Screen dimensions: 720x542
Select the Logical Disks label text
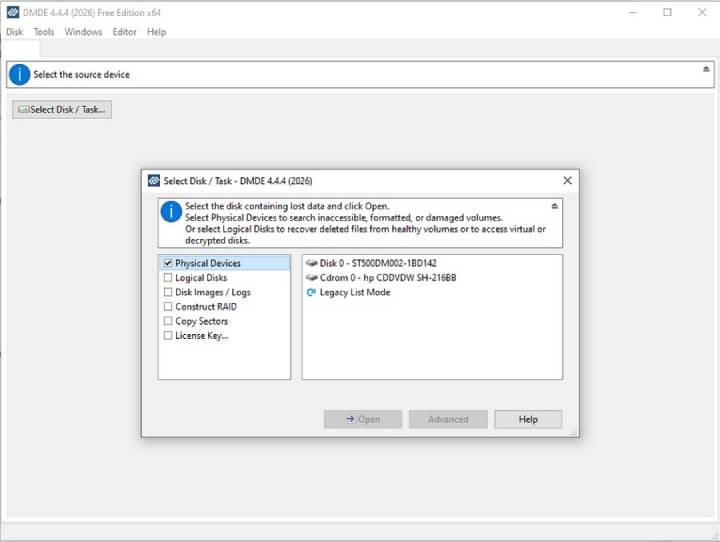click(201, 278)
